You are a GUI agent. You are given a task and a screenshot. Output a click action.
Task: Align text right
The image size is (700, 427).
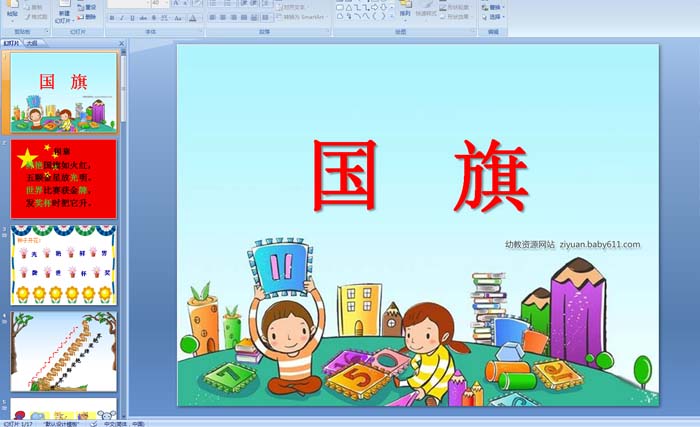[x=233, y=17]
